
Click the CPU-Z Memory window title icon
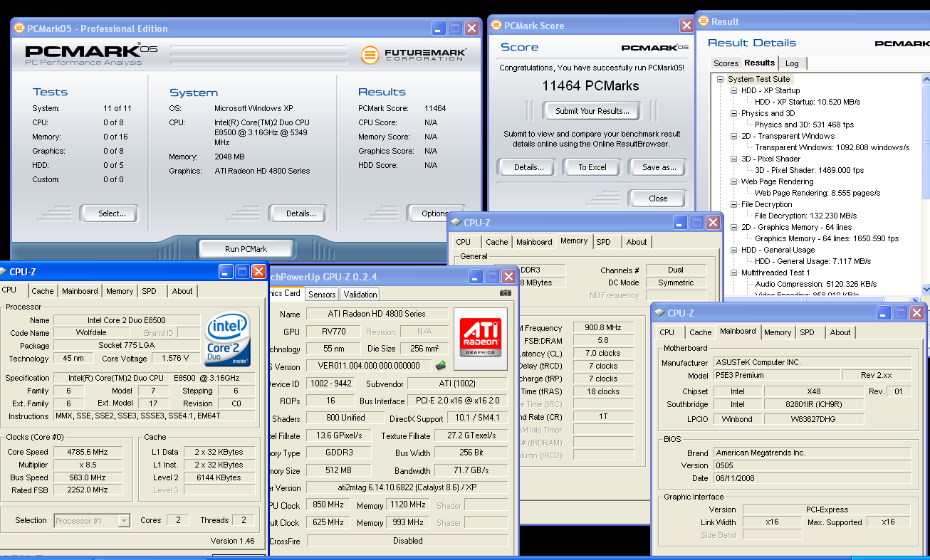(x=456, y=223)
